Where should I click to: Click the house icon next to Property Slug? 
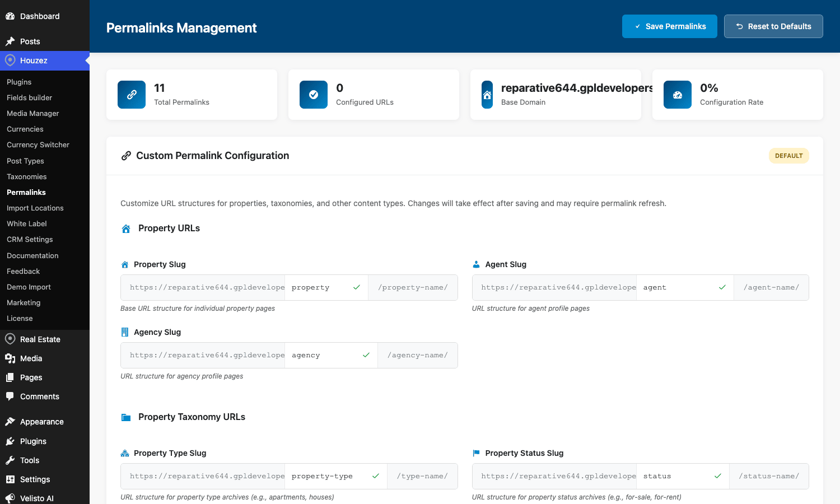125,264
